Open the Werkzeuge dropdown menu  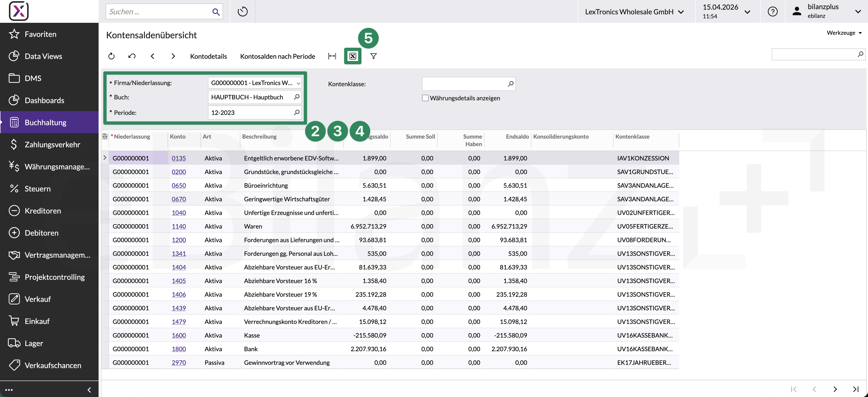pos(845,33)
